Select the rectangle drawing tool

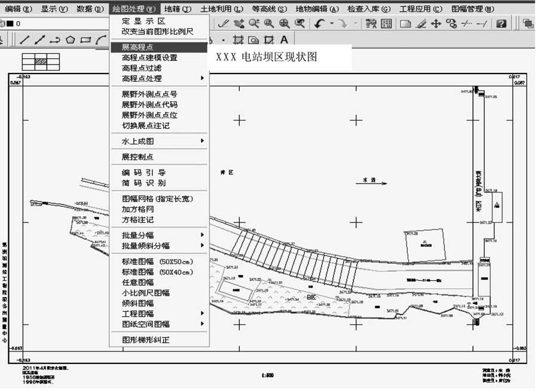pos(84,40)
